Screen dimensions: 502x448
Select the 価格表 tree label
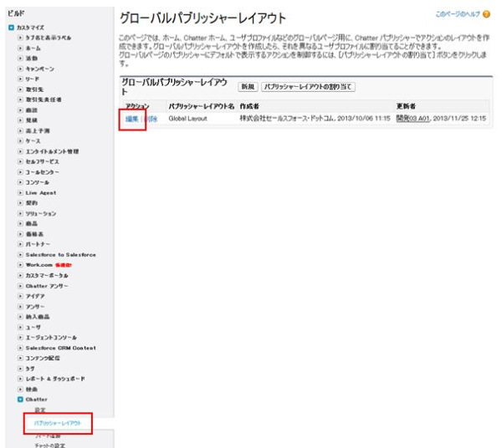[x=34, y=234]
